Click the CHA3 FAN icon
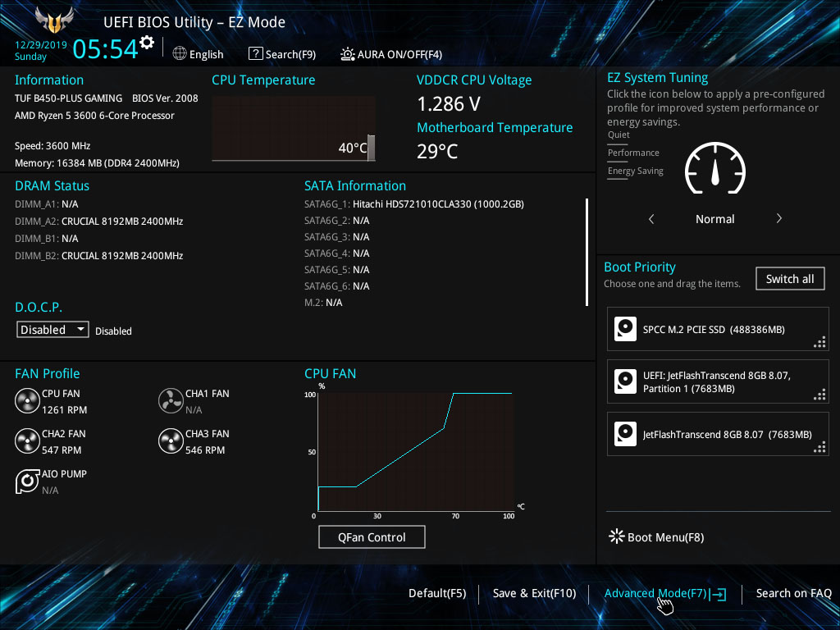The image size is (840, 630). click(x=171, y=441)
